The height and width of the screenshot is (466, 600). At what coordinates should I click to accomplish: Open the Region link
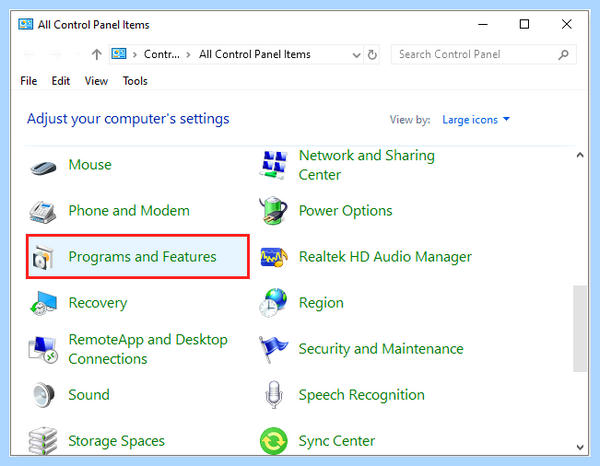pos(321,303)
